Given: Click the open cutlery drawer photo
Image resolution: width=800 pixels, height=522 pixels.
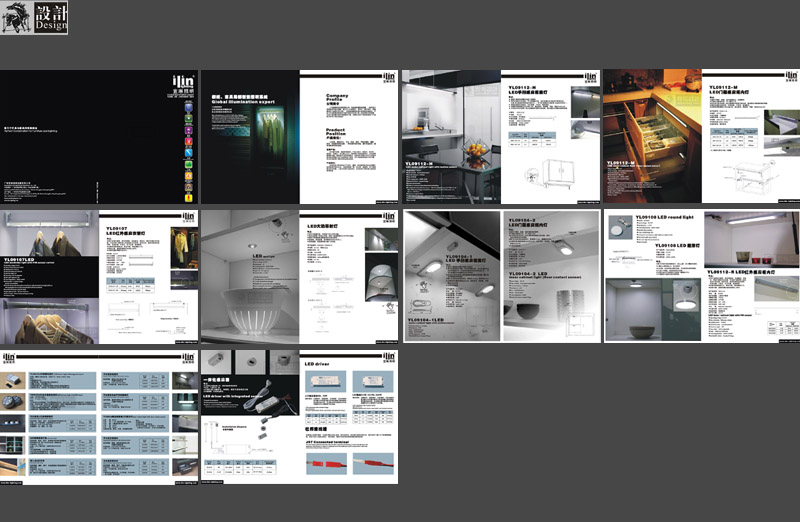Looking at the screenshot, I should click(x=653, y=137).
